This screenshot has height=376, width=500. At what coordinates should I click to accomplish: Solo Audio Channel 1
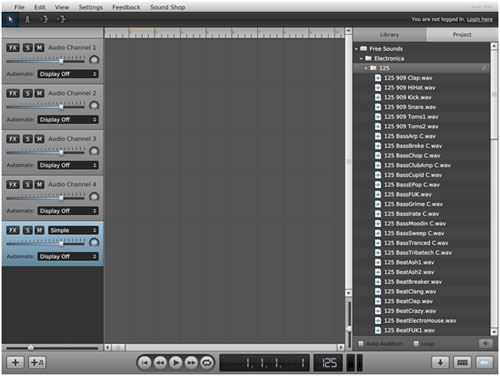[x=28, y=48]
